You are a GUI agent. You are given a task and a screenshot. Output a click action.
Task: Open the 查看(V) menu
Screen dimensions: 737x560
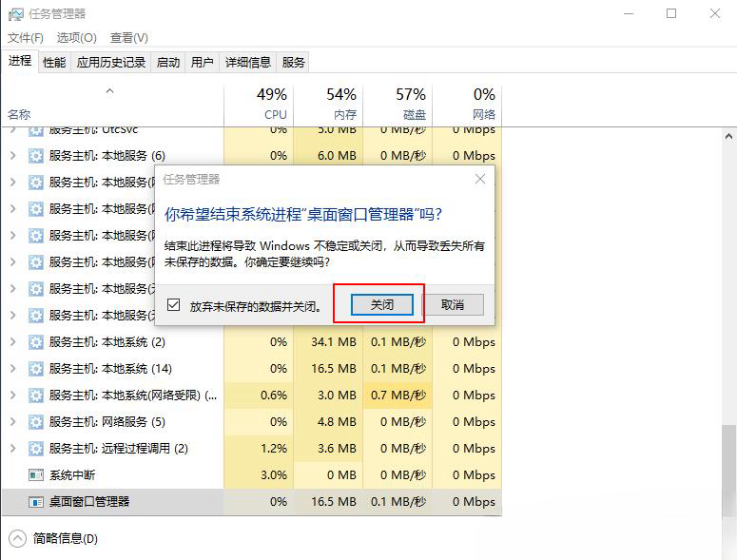click(128, 38)
